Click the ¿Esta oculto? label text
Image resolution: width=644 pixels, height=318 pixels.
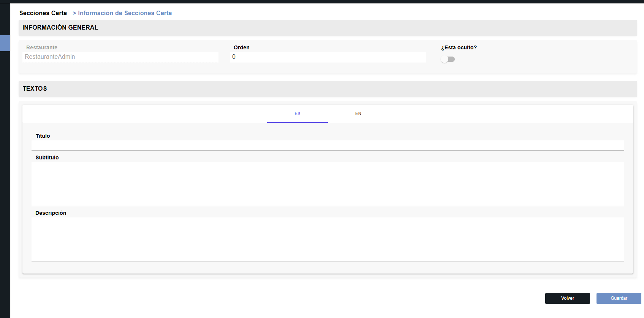[459, 47]
